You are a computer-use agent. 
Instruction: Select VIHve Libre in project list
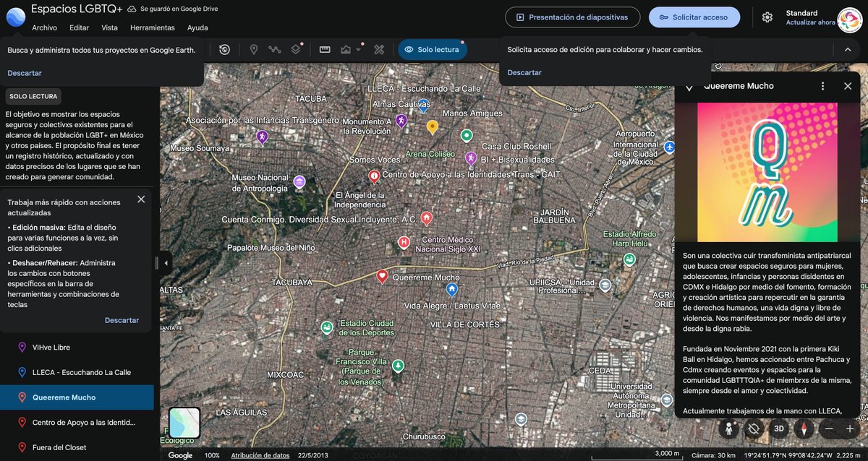(77, 348)
